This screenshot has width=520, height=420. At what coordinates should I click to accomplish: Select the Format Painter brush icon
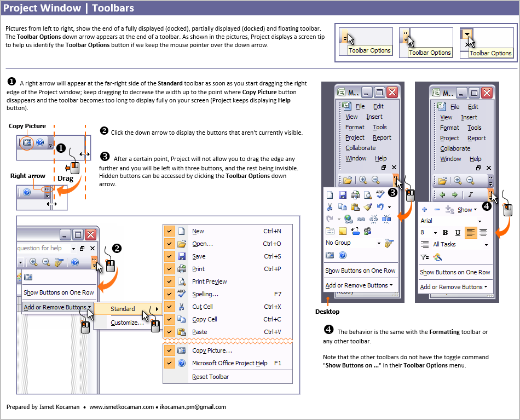[x=367, y=207]
